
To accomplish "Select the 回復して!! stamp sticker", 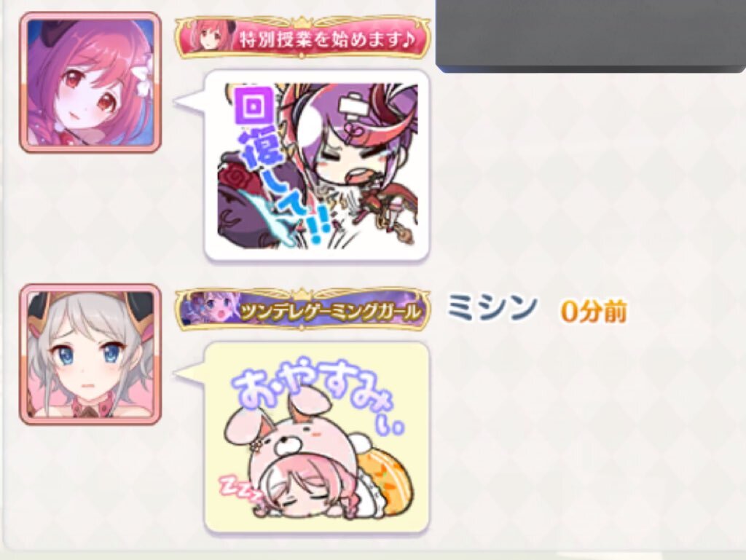I will [x=318, y=166].
